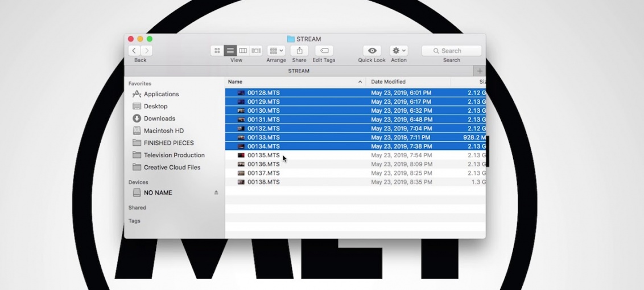Toggle sort direction arrow in Name column
The height and width of the screenshot is (290, 644).
[360, 82]
